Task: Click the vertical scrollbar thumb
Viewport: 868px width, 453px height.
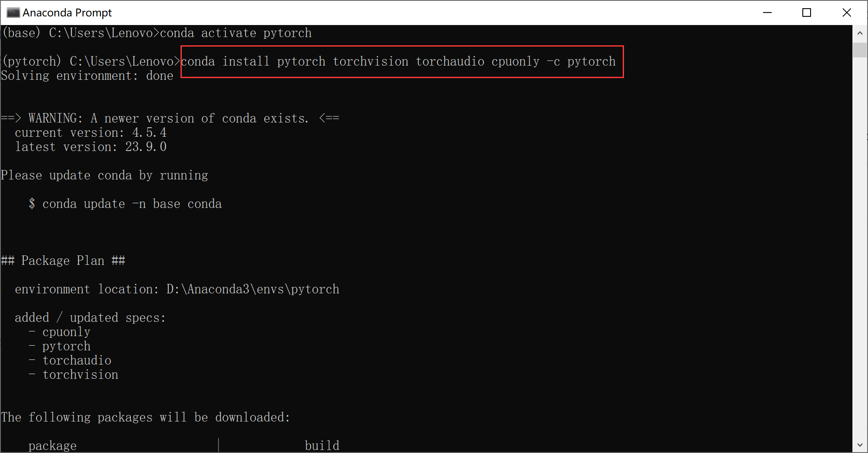Action: (859, 50)
